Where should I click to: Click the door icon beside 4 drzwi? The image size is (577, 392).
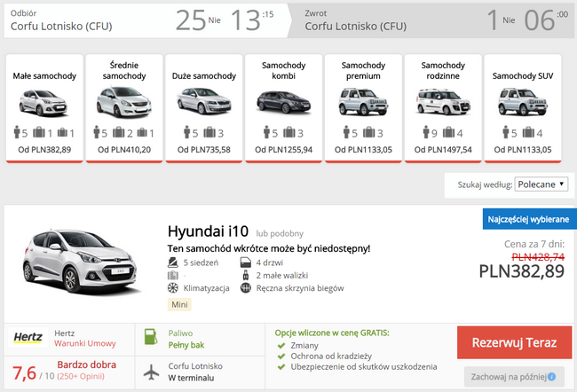tap(245, 263)
